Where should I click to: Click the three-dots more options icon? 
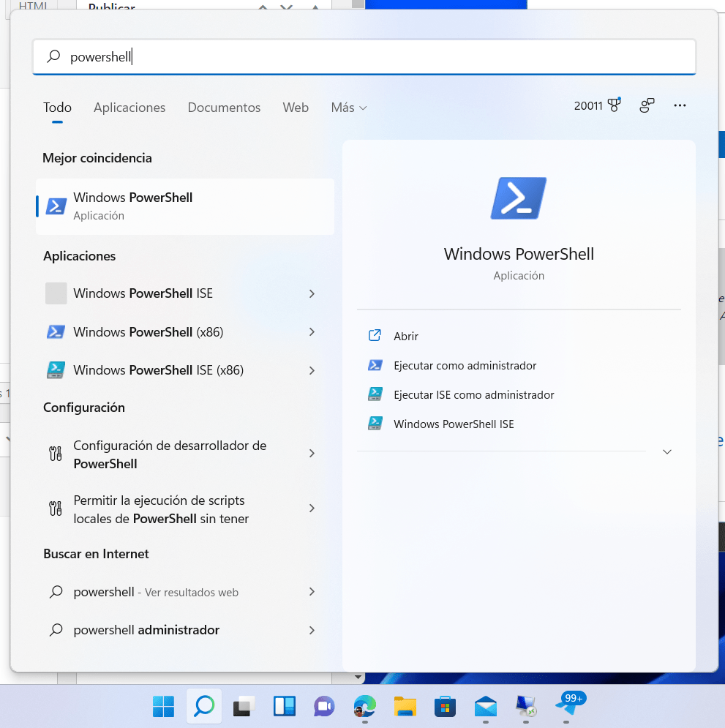coord(680,106)
